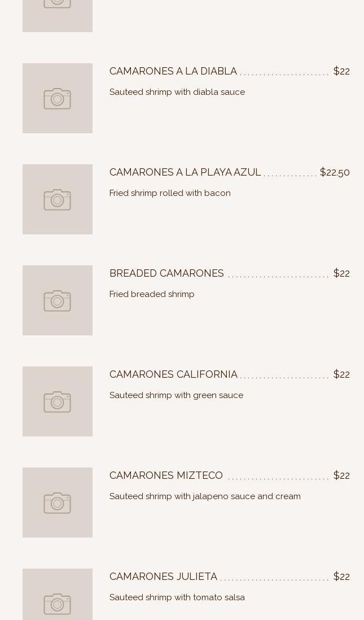Click the camera placeholder icon for Camarones a la Diabla
The image size is (364, 620).
pos(58,99)
